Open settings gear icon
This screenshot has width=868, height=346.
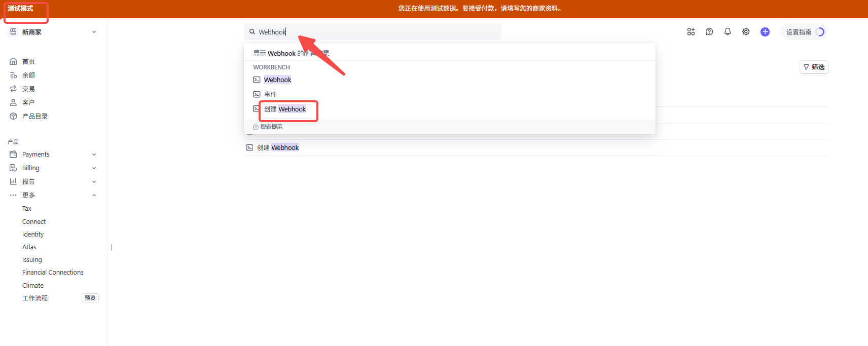tap(746, 32)
